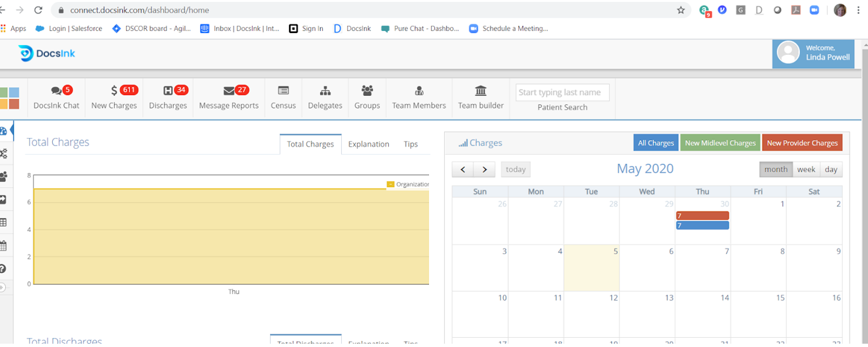This screenshot has height=347, width=868.
Task: Click the page scrollbar up arrow
Action: pos(865,44)
